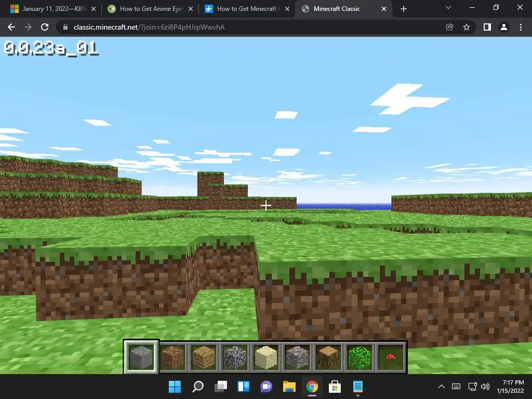Share this page from the address bar
This screenshot has width=532, height=399.
click(449, 27)
